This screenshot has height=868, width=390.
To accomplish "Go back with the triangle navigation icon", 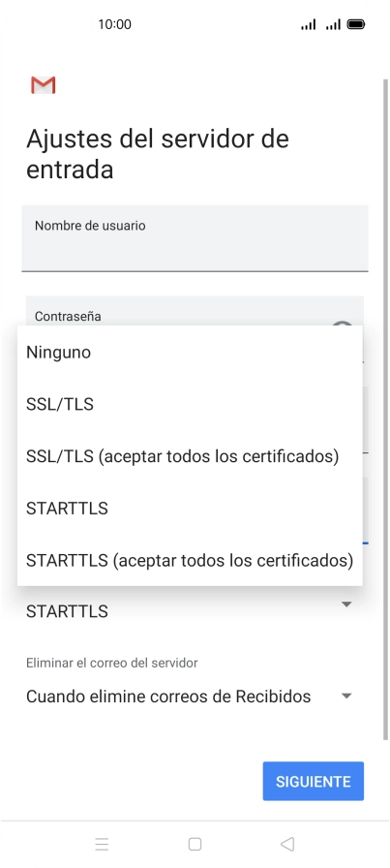I will (x=287, y=844).
